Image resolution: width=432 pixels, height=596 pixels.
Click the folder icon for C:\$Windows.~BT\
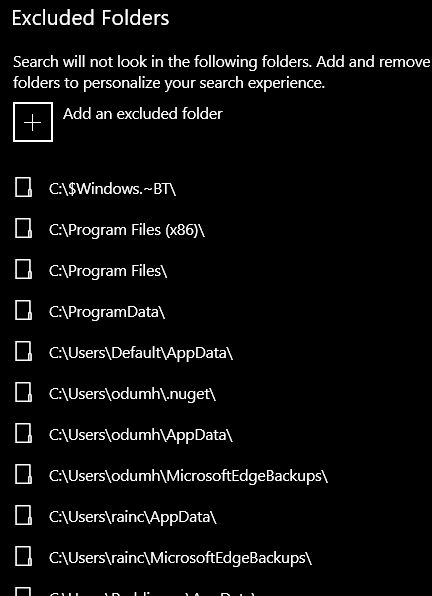coord(23,188)
